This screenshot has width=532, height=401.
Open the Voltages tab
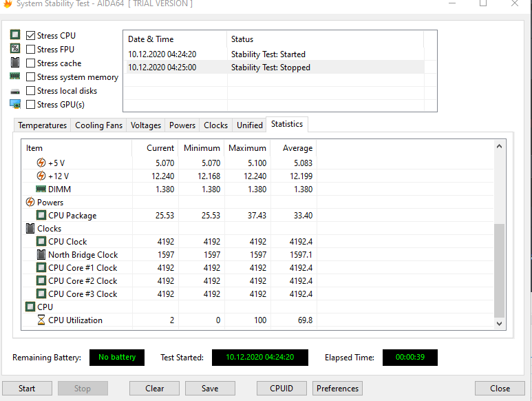coord(146,125)
